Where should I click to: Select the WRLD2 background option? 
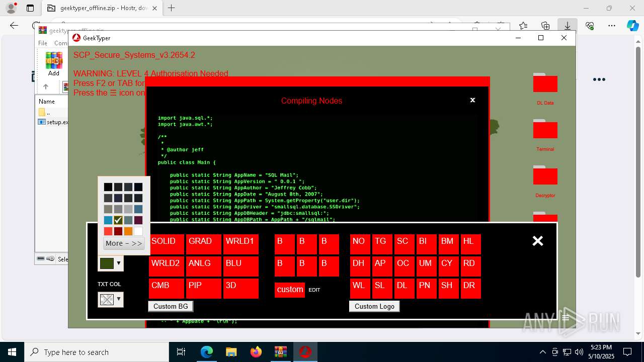click(x=167, y=266)
